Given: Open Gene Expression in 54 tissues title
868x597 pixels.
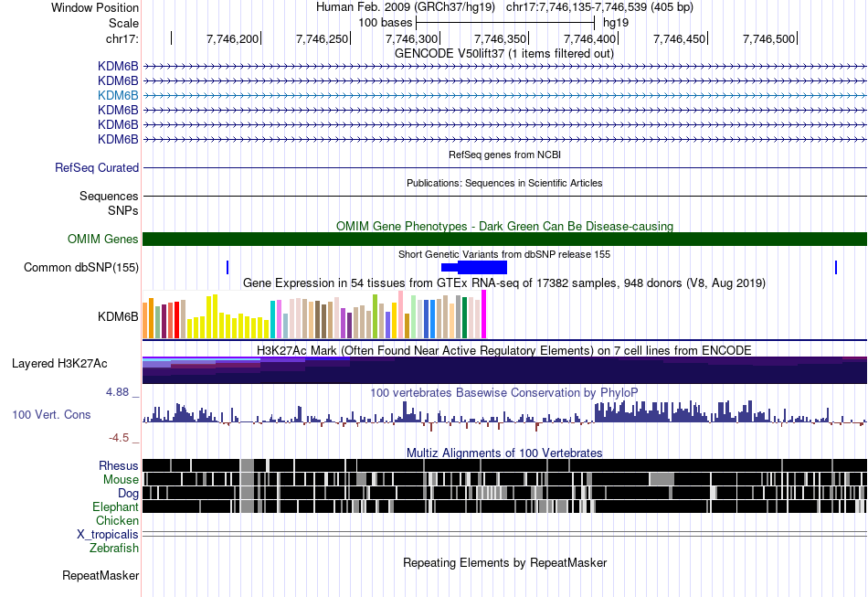Looking at the screenshot, I should click(504, 283).
